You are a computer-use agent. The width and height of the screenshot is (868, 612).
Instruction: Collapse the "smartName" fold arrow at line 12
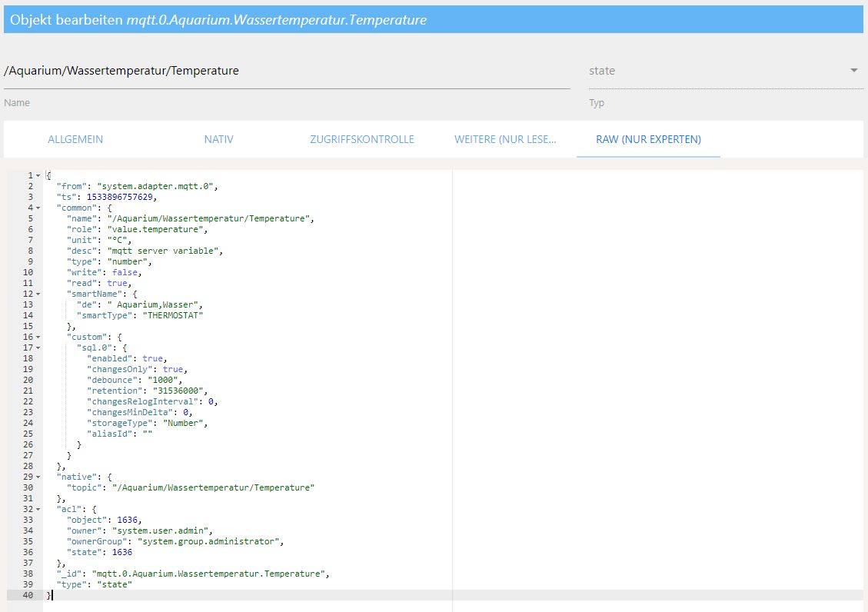click(38, 294)
